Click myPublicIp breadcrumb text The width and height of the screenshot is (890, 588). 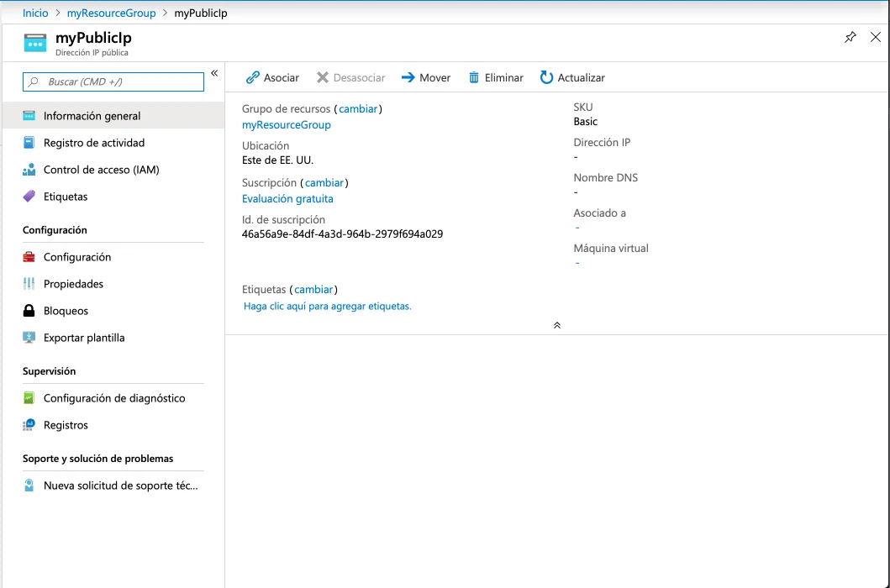coord(201,13)
